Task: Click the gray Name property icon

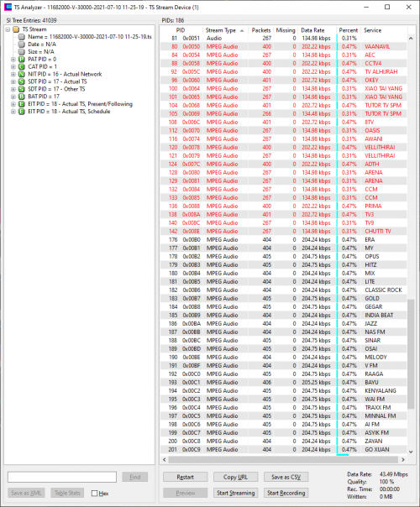Action: [x=22, y=37]
